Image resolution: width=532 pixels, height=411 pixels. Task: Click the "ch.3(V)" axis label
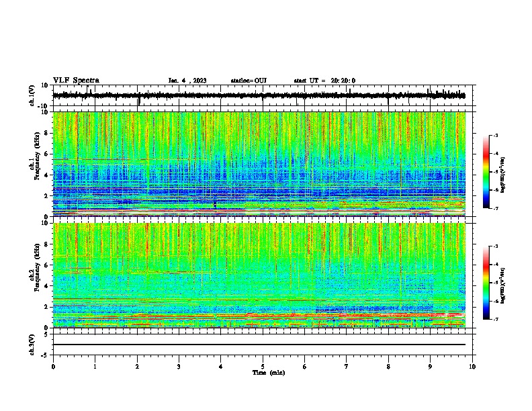pyautogui.click(x=32, y=345)
